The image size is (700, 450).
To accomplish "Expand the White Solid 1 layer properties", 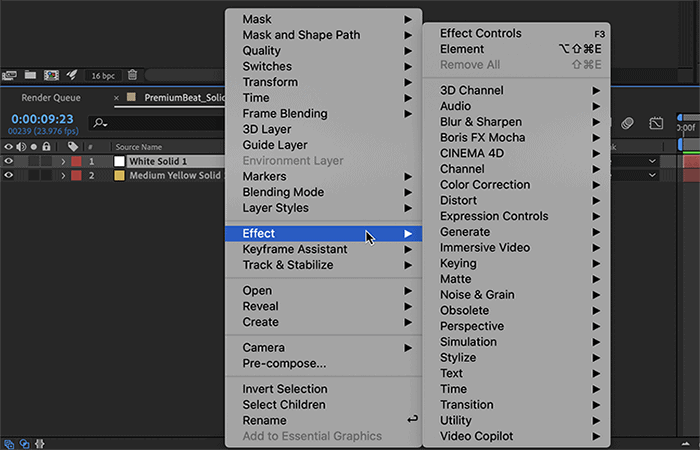I will pos(63,162).
